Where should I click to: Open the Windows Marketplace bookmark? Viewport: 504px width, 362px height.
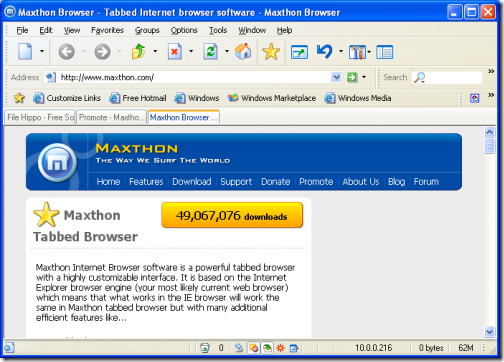[x=272, y=98]
